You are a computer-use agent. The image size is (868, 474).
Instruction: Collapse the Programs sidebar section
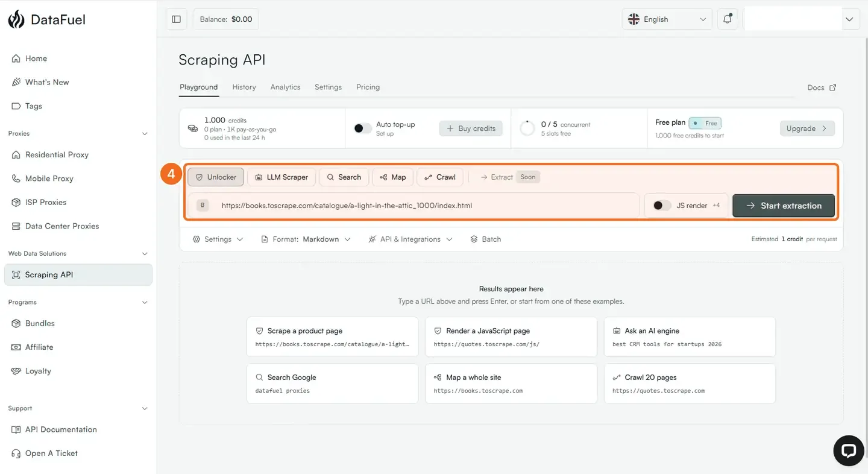pos(145,303)
